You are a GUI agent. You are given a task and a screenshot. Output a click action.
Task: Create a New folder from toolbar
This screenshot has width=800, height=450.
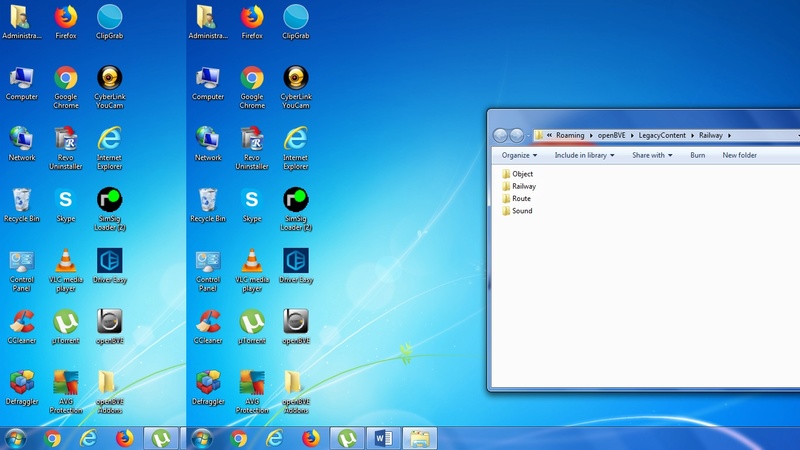739,155
